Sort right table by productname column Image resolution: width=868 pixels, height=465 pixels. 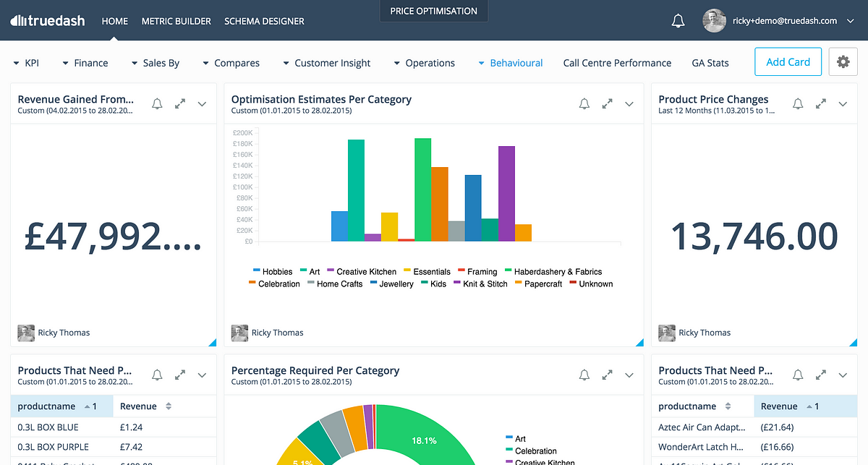coord(702,406)
